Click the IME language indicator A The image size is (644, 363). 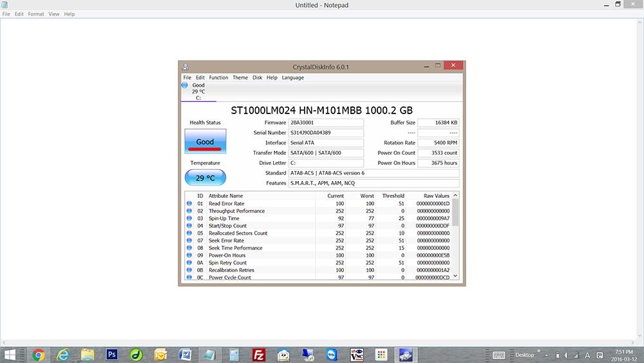(x=587, y=355)
